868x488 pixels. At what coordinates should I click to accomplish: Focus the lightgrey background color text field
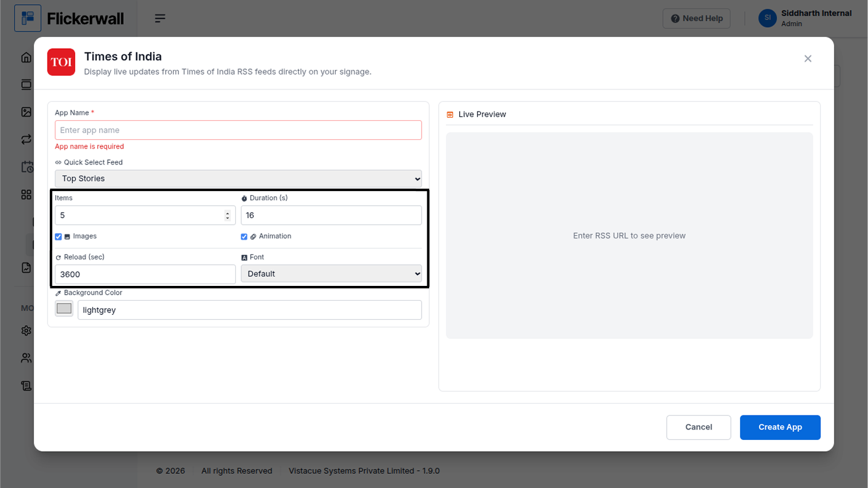tap(249, 310)
